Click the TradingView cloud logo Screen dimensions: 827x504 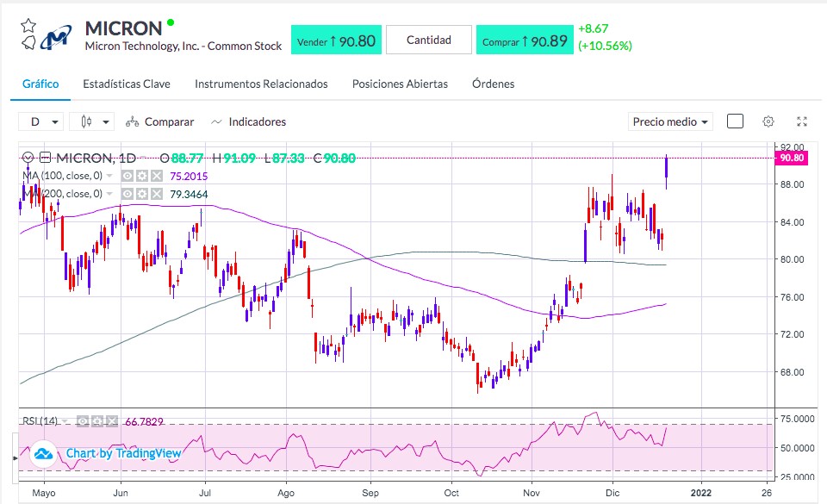(x=43, y=453)
